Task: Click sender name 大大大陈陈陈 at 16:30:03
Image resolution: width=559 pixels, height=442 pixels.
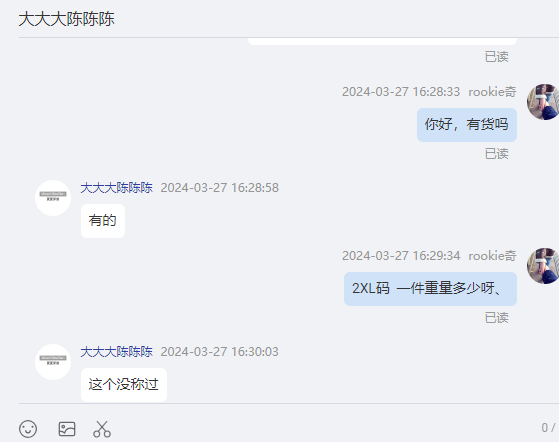Action: pyautogui.click(x=116, y=352)
